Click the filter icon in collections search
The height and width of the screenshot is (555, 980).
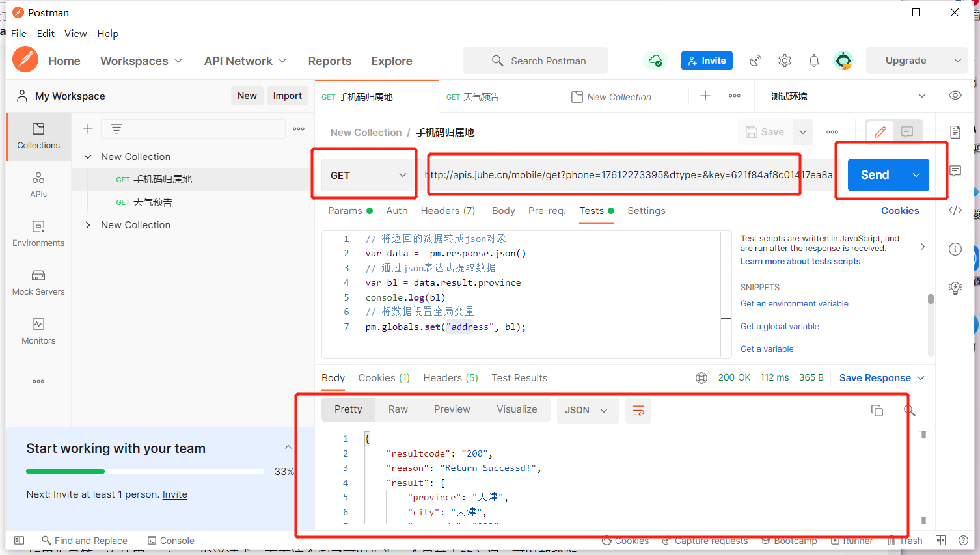click(116, 129)
